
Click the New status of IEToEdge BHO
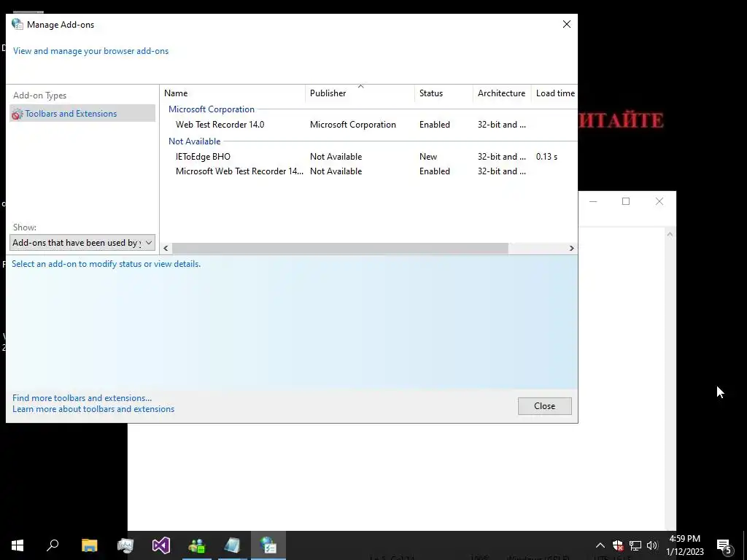click(428, 157)
